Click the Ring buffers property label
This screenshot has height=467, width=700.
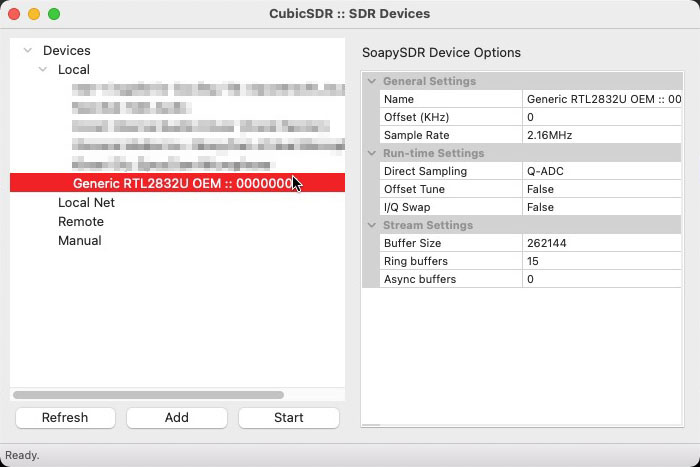click(x=416, y=261)
